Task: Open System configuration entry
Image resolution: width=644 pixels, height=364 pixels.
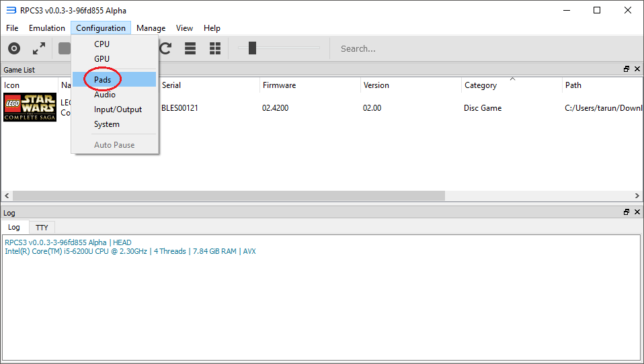Action: point(114,124)
